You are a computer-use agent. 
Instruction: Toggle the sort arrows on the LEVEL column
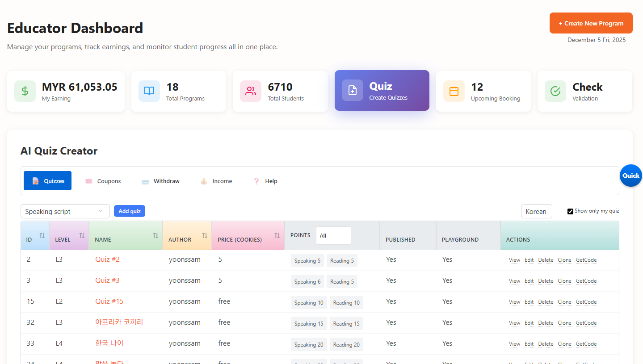coord(81,234)
